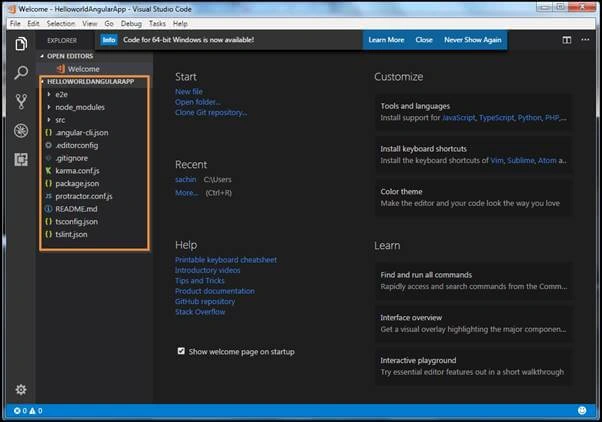This screenshot has width=602, height=422.
Task: Open Tips and Tricks link
Action: [x=200, y=281]
